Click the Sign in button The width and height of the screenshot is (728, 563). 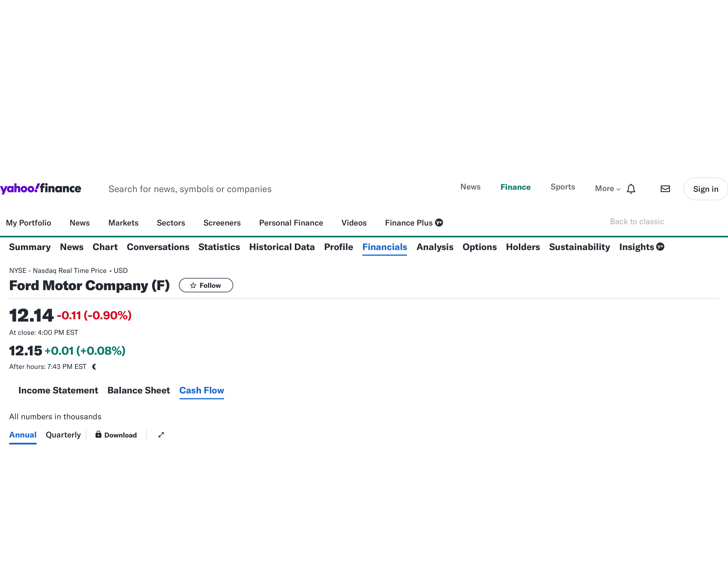tap(705, 189)
